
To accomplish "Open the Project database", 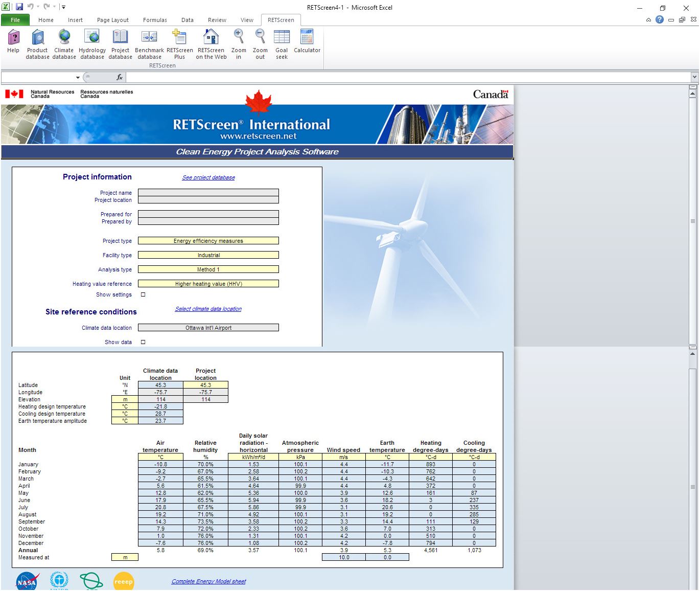I will (120, 43).
